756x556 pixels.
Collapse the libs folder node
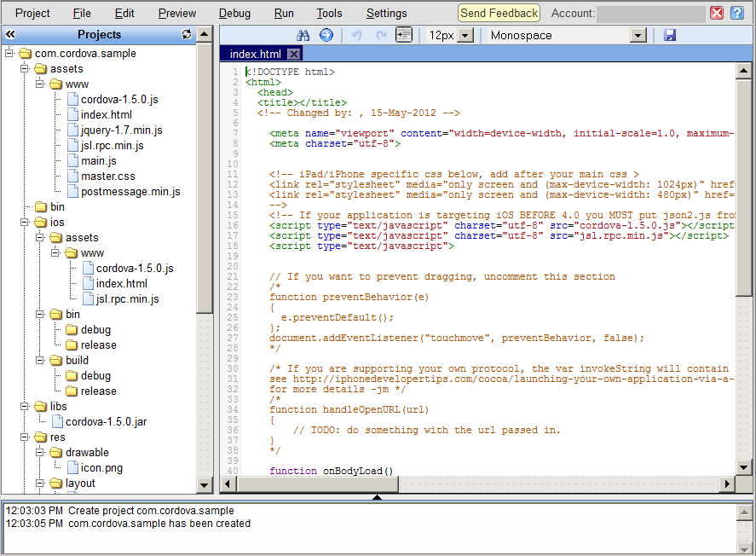click(25, 406)
